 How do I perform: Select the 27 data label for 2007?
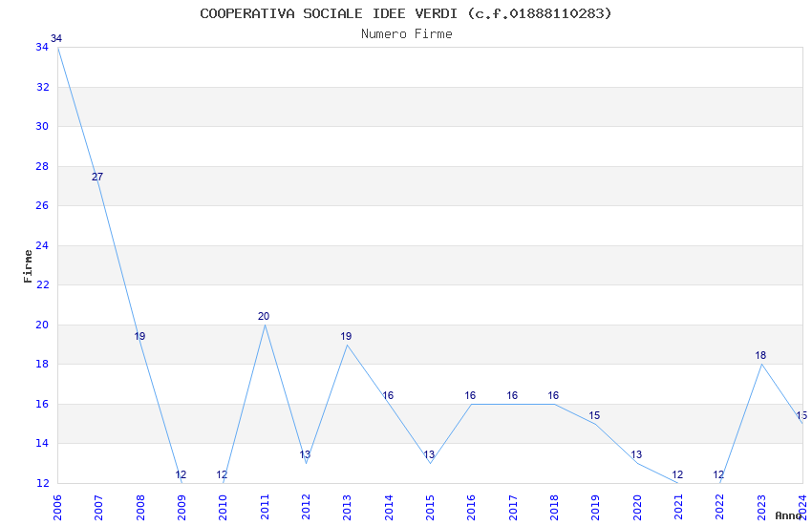97,177
